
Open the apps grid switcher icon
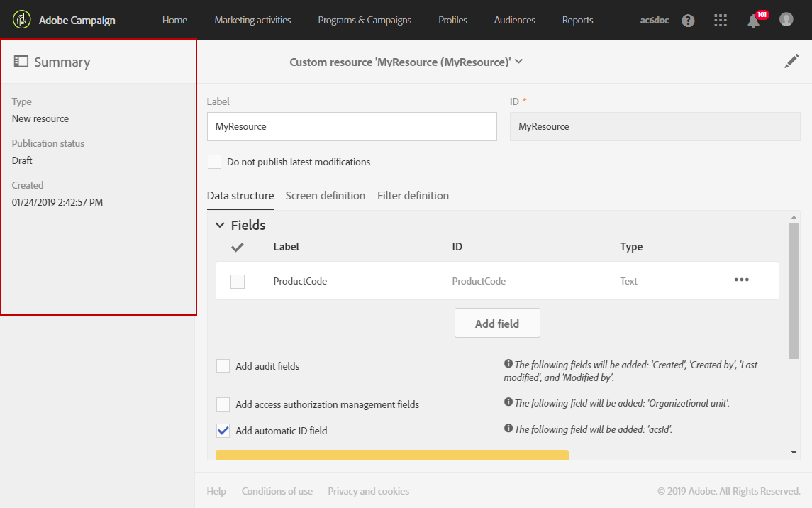[x=721, y=21]
